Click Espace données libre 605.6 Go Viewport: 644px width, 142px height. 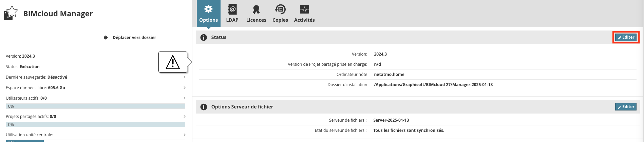[x=35, y=88]
